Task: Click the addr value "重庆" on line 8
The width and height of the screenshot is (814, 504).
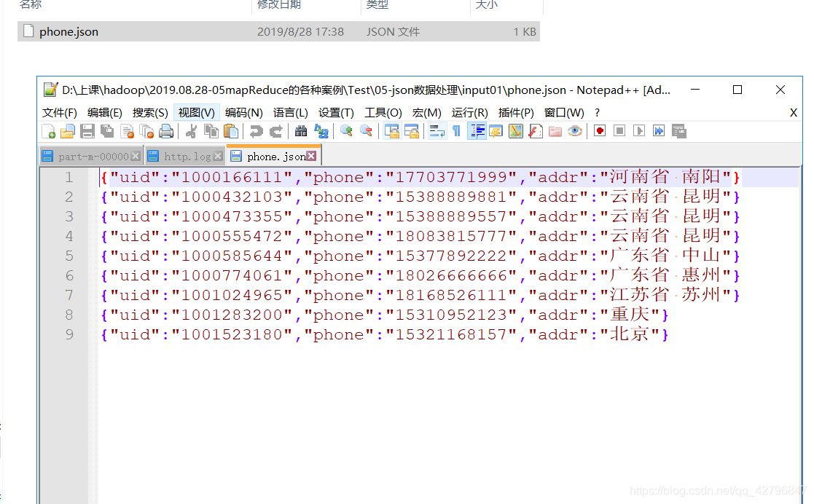Action: point(629,315)
